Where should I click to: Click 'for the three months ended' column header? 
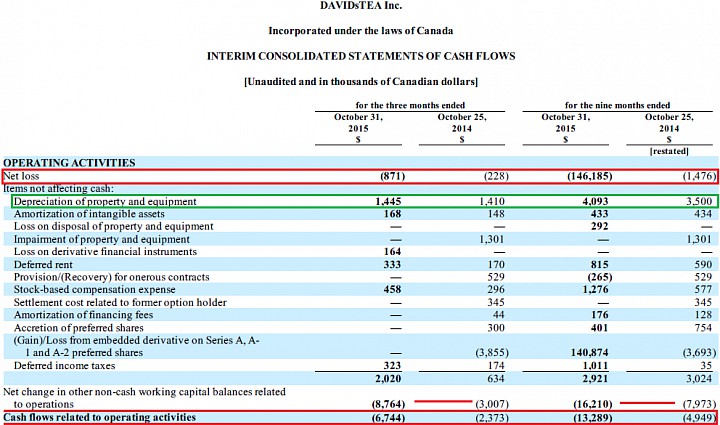[x=410, y=105]
